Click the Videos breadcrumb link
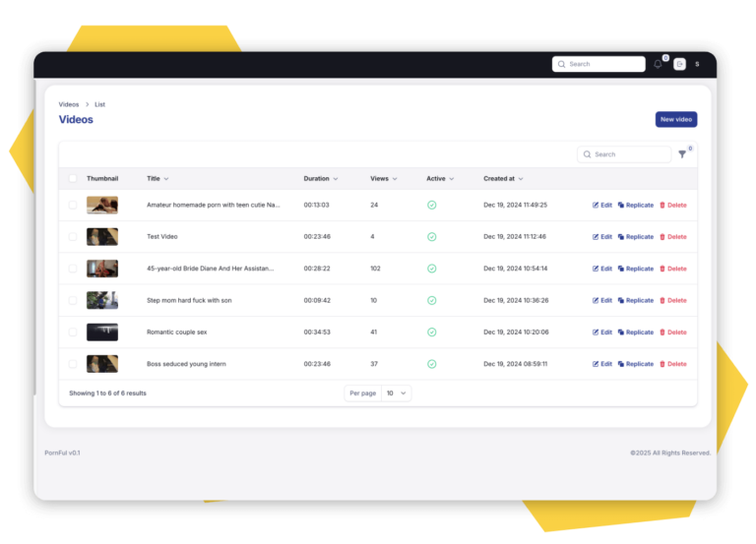The height and width of the screenshot is (544, 756). (x=69, y=104)
